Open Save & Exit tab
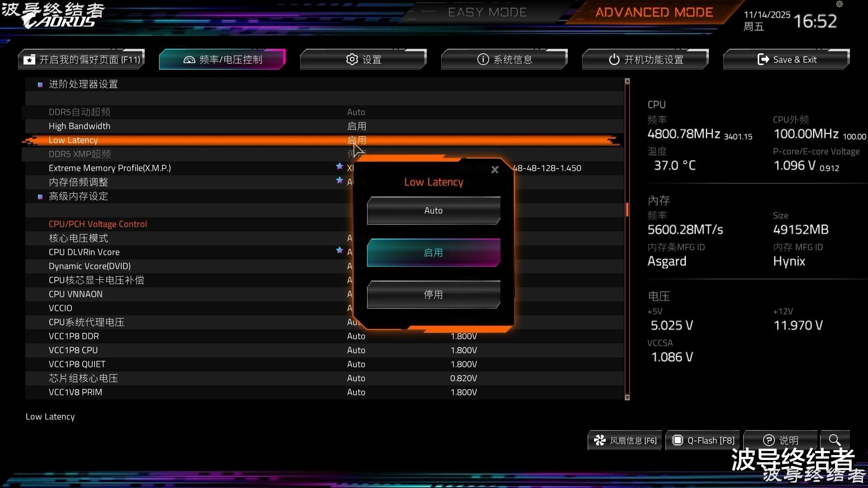868x488 pixels. point(787,60)
